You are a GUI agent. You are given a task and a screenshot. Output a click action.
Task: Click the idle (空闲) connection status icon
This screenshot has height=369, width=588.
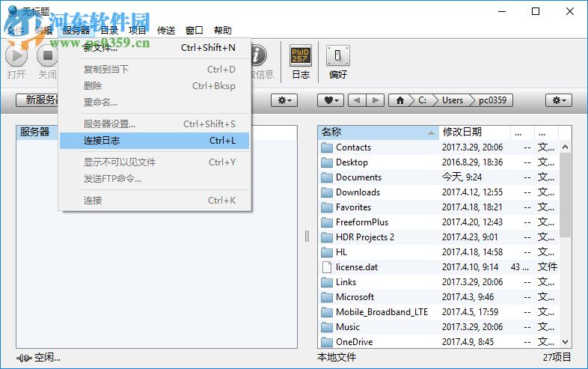pos(24,358)
